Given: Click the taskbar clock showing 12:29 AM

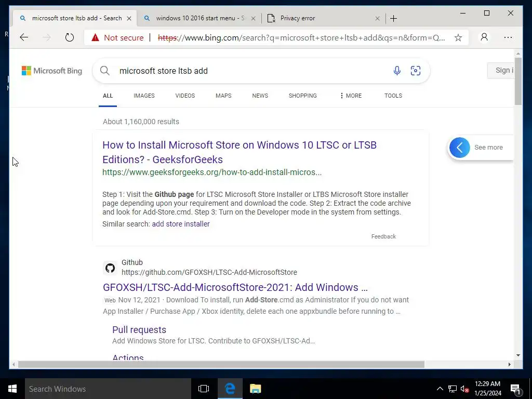Looking at the screenshot, I should tap(487, 389).
